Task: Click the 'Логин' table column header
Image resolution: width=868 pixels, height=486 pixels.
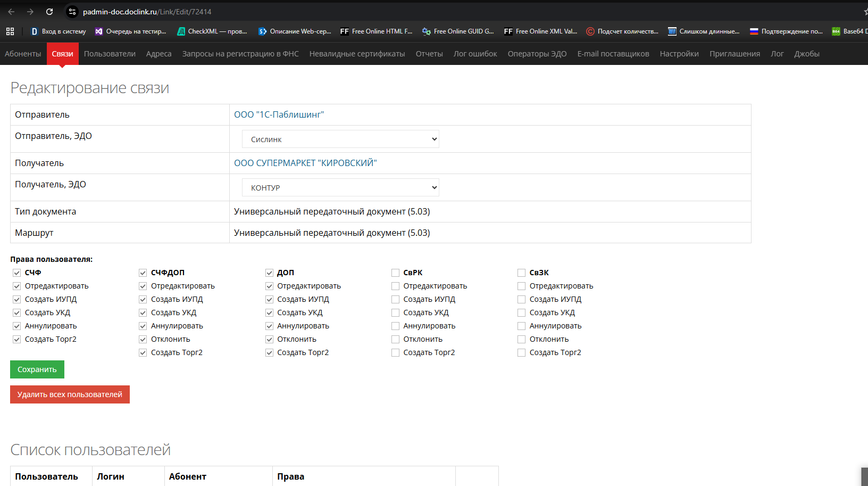Action: pyautogui.click(x=111, y=476)
